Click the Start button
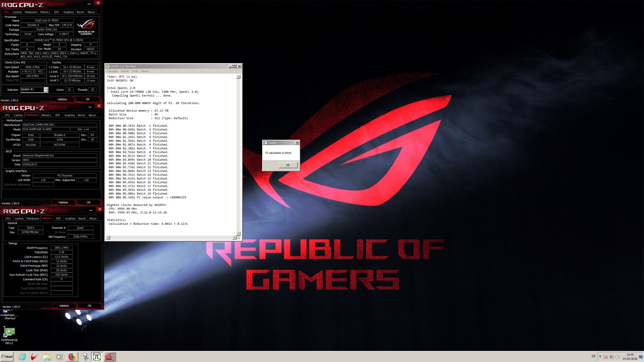This screenshot has height=362, width=644. pyautogui.click(x=7, y=356)
